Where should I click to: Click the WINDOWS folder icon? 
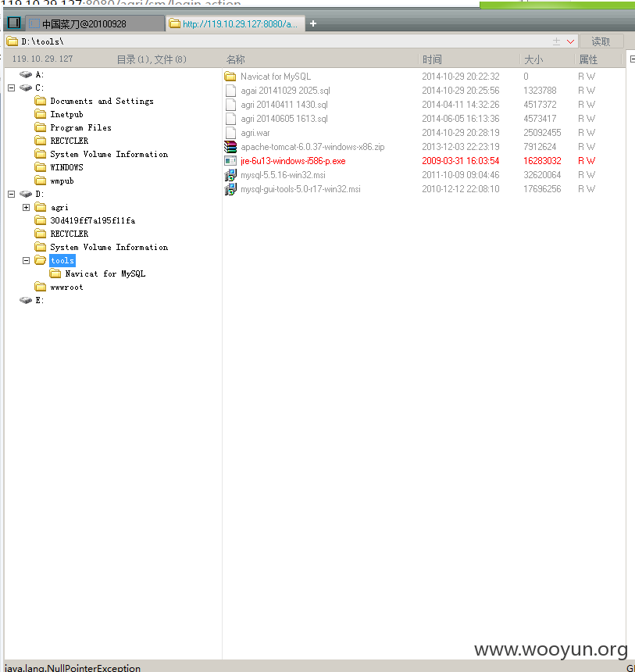[41, 167]
